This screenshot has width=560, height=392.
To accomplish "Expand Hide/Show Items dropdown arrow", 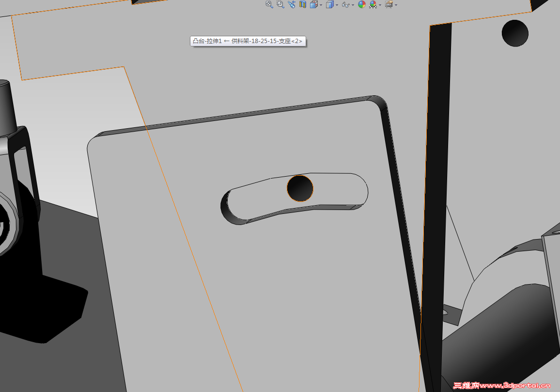I will pyautogui.click(x=353, y=5).
